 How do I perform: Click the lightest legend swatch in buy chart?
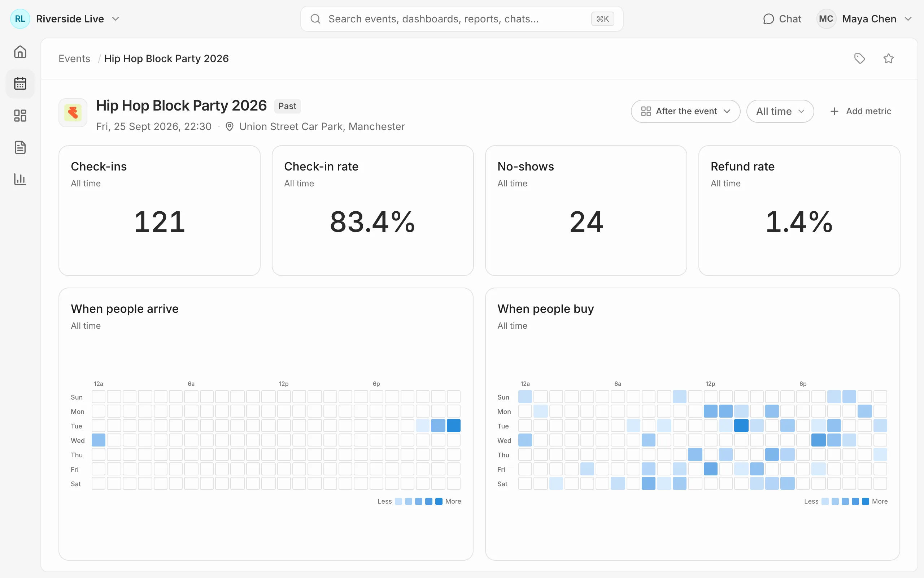pyautogui.click(x=825, y=501)
